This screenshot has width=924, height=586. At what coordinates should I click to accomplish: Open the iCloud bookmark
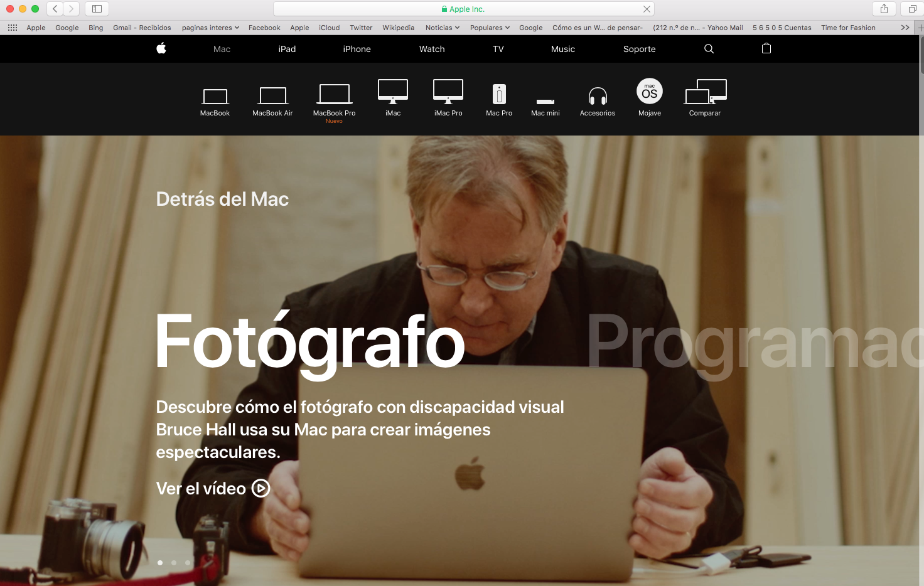tap(329, 28)
